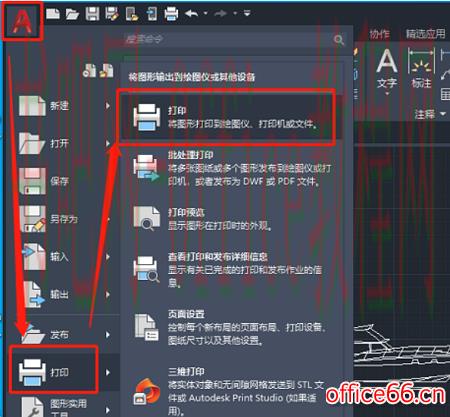This screenshot has width=450, height=417.
Task: Click the wrench drawing utilities icon
Action: (x=33, y=407)
